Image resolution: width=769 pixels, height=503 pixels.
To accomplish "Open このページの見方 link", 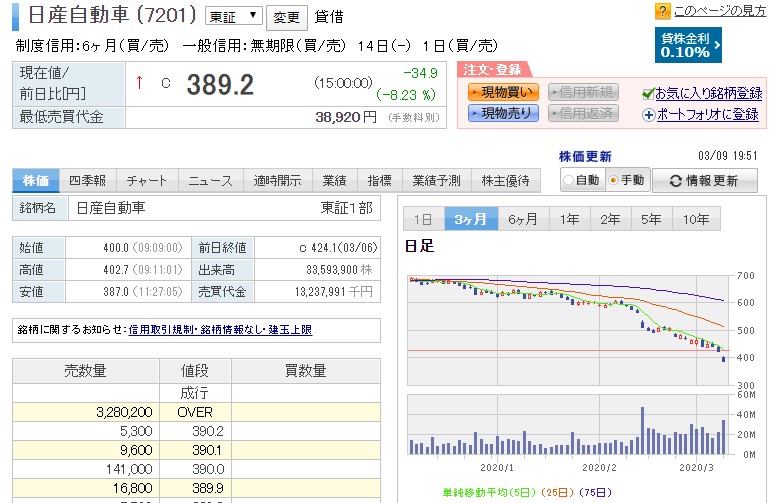I will [719, 11].
